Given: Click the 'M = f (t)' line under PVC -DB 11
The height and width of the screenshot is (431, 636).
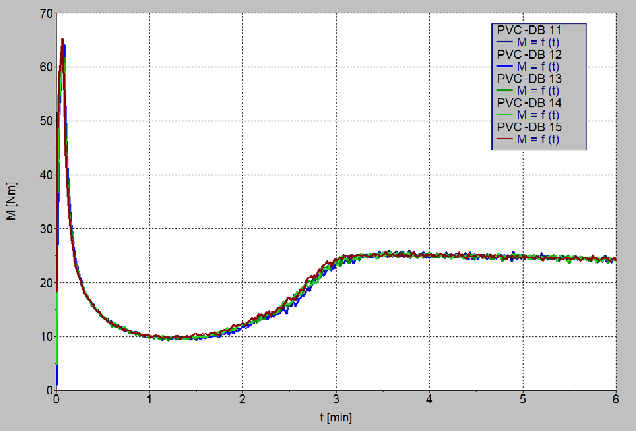Looking at the screenshot, I should point(528,42).
